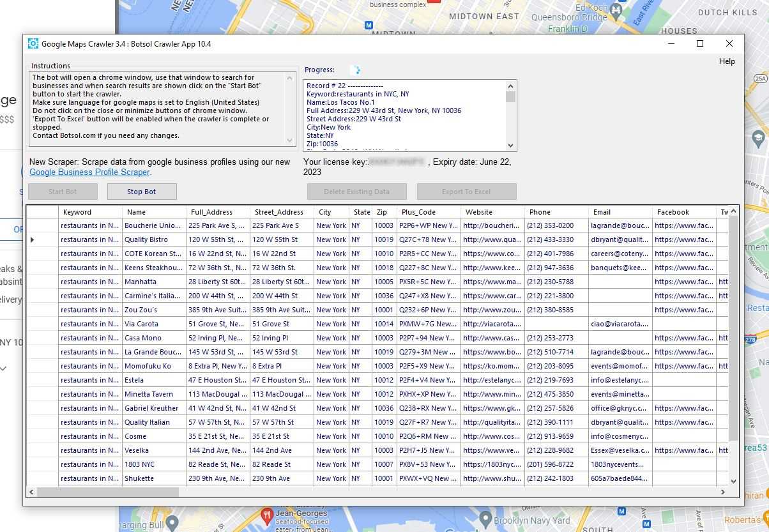Click the City column header
The height and width of the screenshot is (532, 769).
pyautogui.click(x=331, y=212)
